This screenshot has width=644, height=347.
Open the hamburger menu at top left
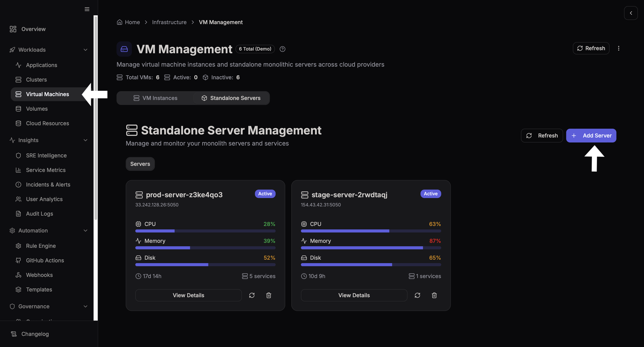[x=87, y=9]
